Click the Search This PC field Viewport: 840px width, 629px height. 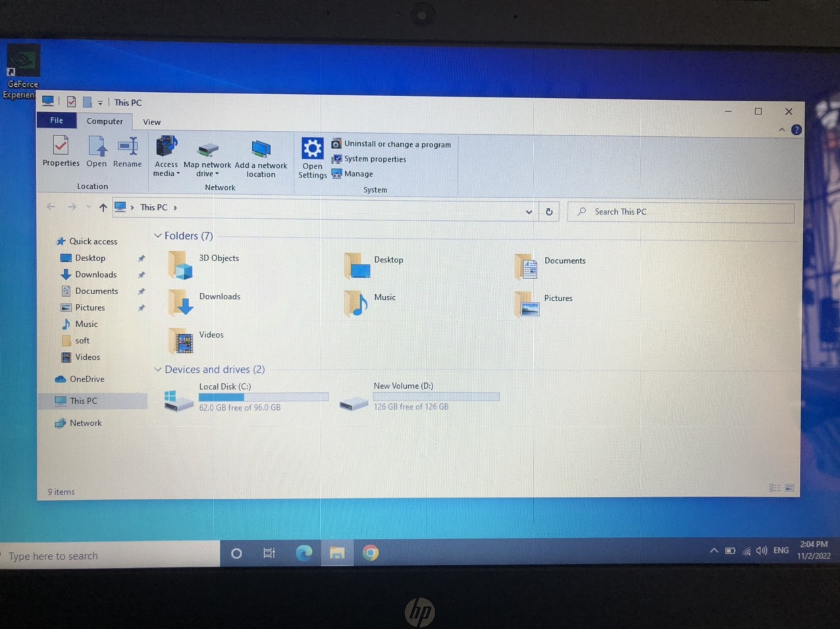click(x=681, y=212)
